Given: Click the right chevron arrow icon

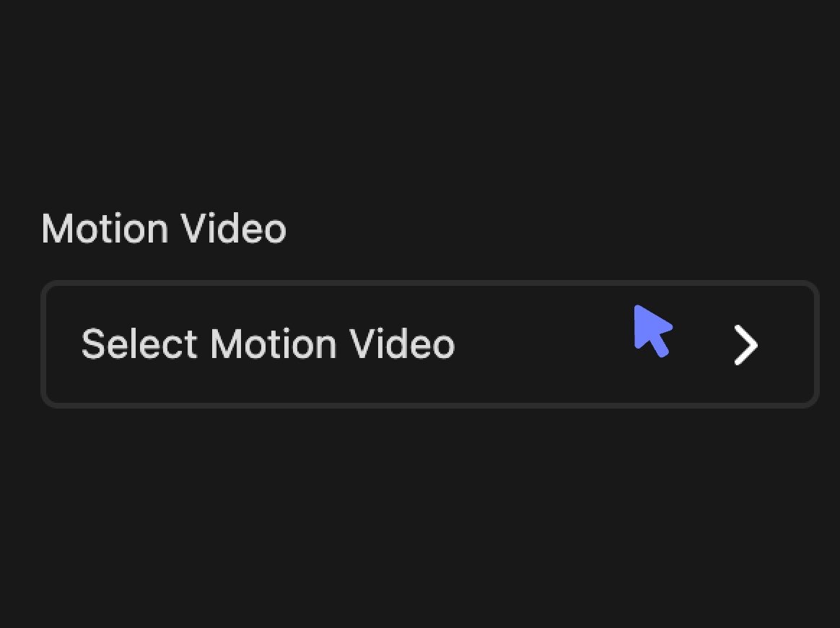Looking at the screenshot, I should click(x=745, y=344).
